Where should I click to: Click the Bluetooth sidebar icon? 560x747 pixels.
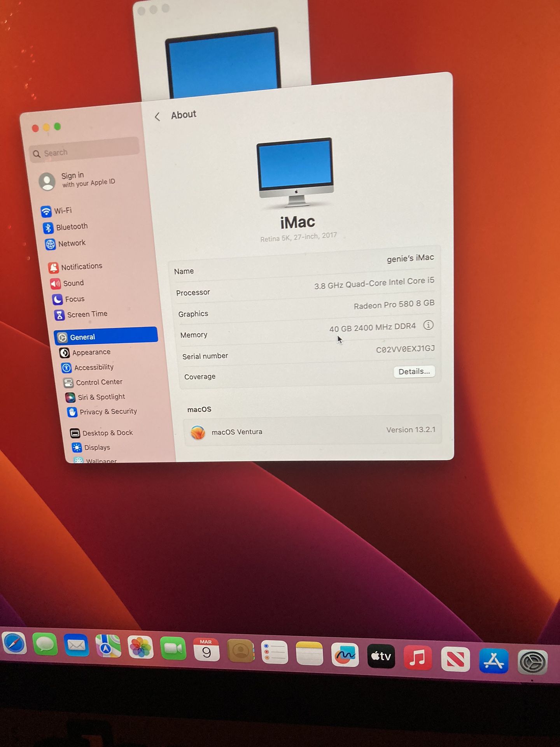[x=48, y=228]
